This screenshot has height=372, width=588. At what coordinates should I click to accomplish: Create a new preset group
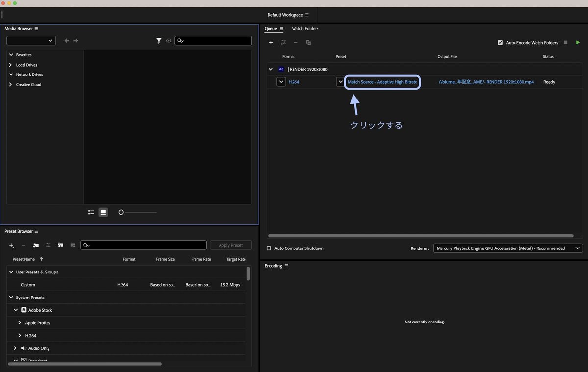pos(35,245)
